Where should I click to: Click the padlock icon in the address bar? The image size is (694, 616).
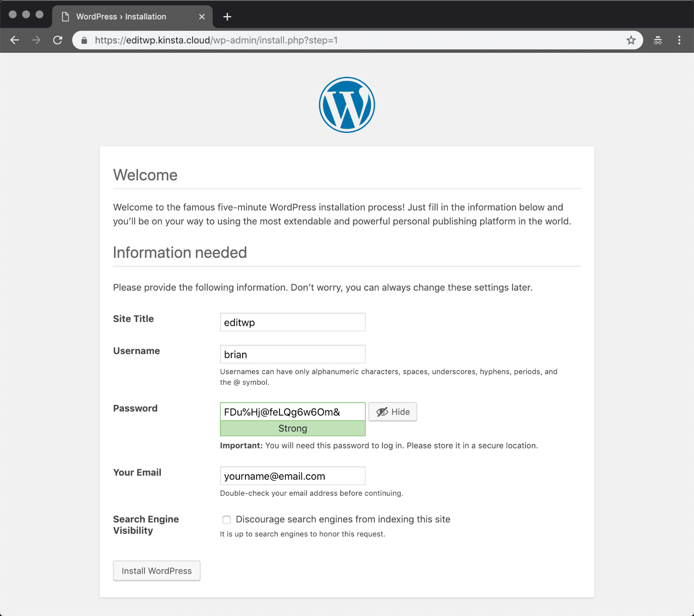point(84,40)
